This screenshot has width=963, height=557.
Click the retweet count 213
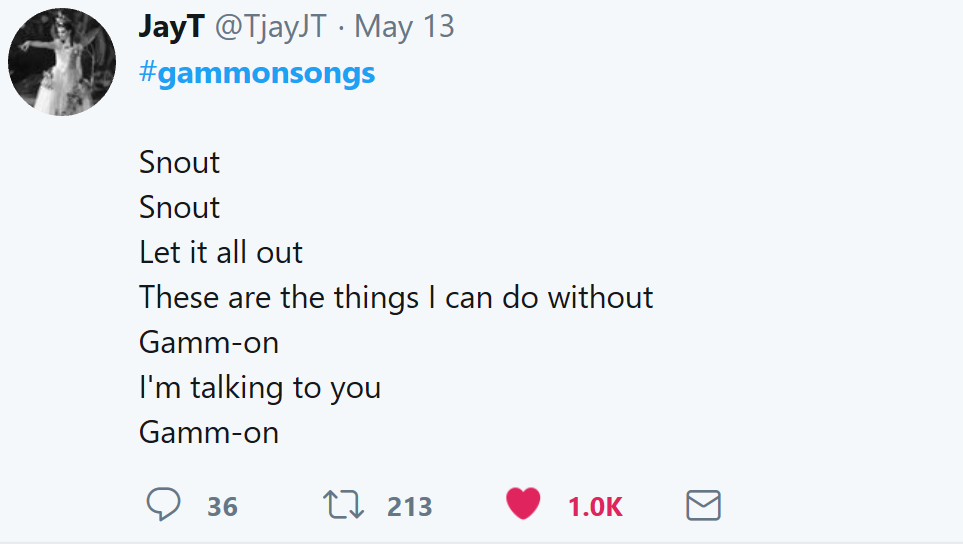pyautogui.click(x=409, y=507)
